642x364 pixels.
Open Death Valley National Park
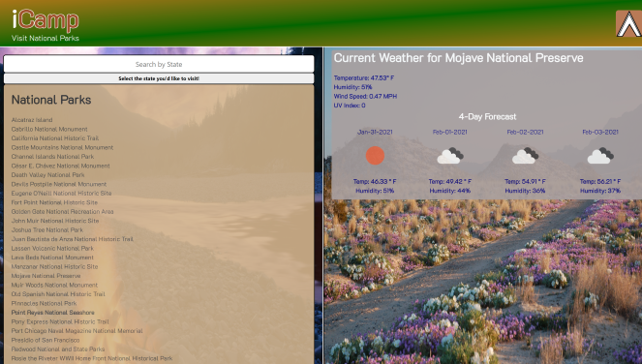(x=47, y=175)
